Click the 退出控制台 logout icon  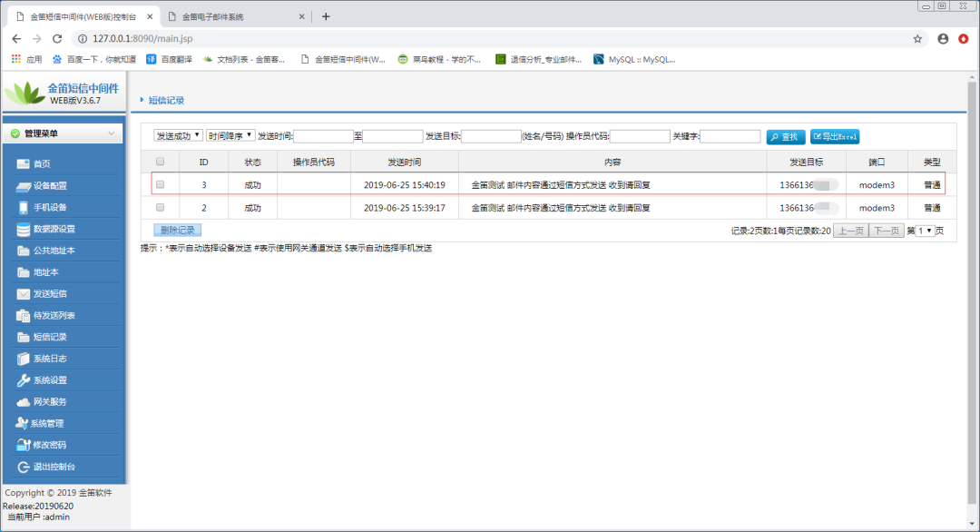(x=23, y=467)
